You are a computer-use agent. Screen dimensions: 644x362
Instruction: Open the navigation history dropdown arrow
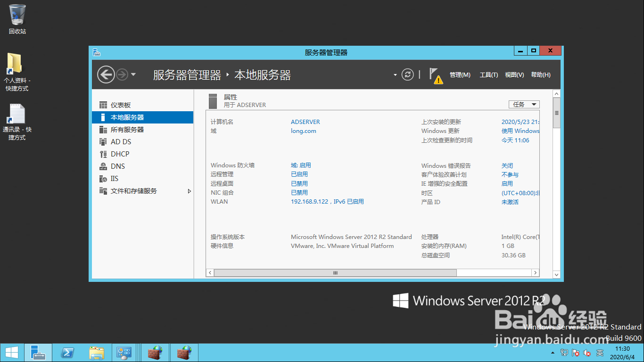tap(133, 74)
